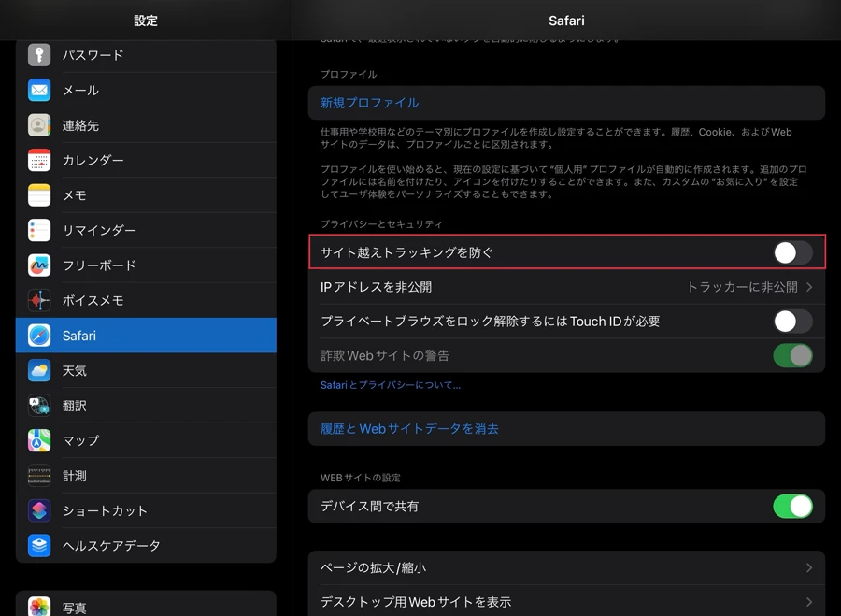Toggle the dimmed 詐欺Webサイトの警告 switch
This screenshot has height=616, width=841.
coord(792,356)
